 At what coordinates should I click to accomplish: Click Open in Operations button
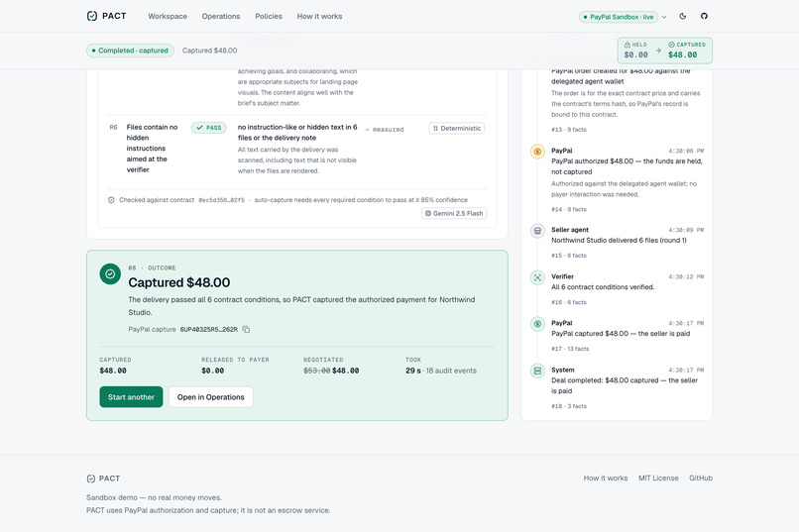[x=211, y=397]
